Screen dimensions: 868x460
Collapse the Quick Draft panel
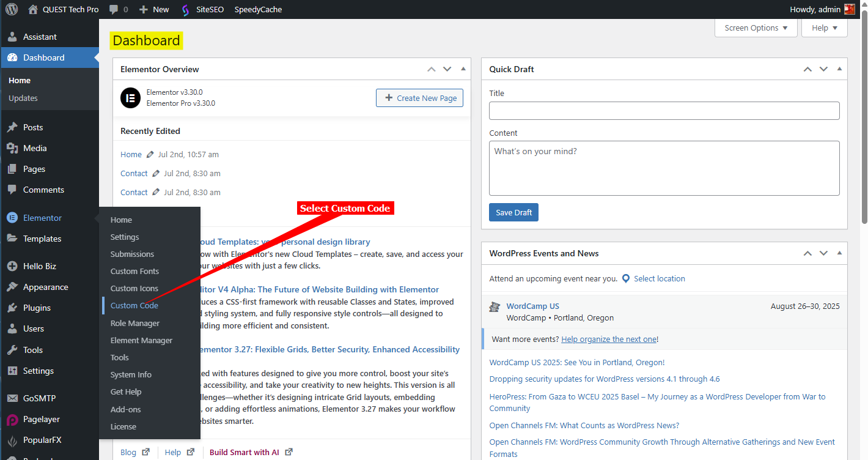839,69
